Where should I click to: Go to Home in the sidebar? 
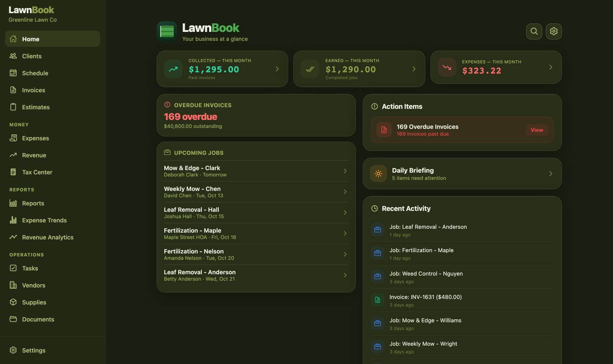tap(52, 39)
